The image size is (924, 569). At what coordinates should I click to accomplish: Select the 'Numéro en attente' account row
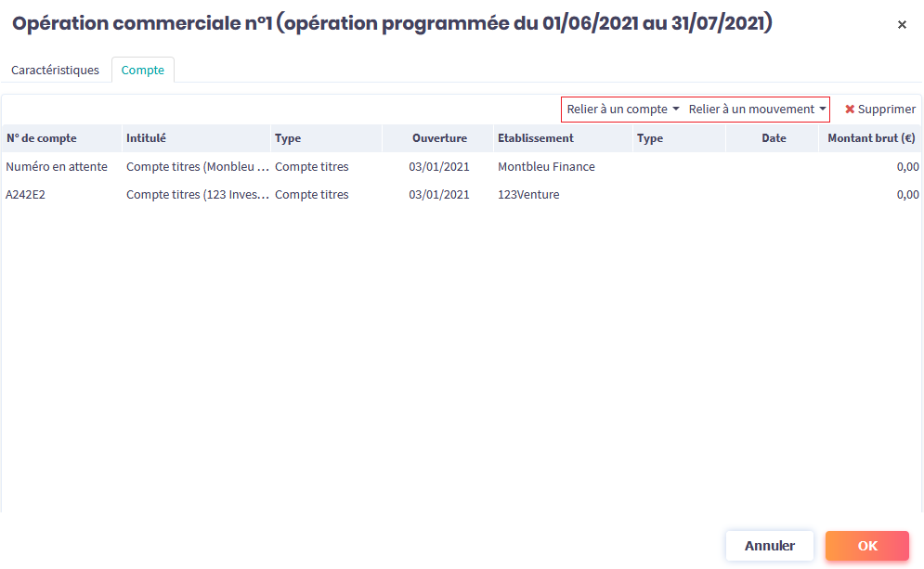(57, 167)
